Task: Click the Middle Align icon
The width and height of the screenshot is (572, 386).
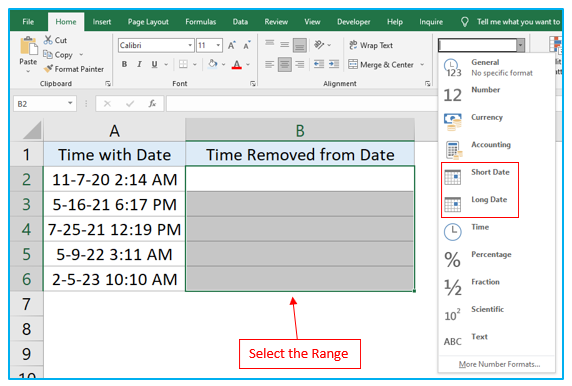Action: pos(285,45)
